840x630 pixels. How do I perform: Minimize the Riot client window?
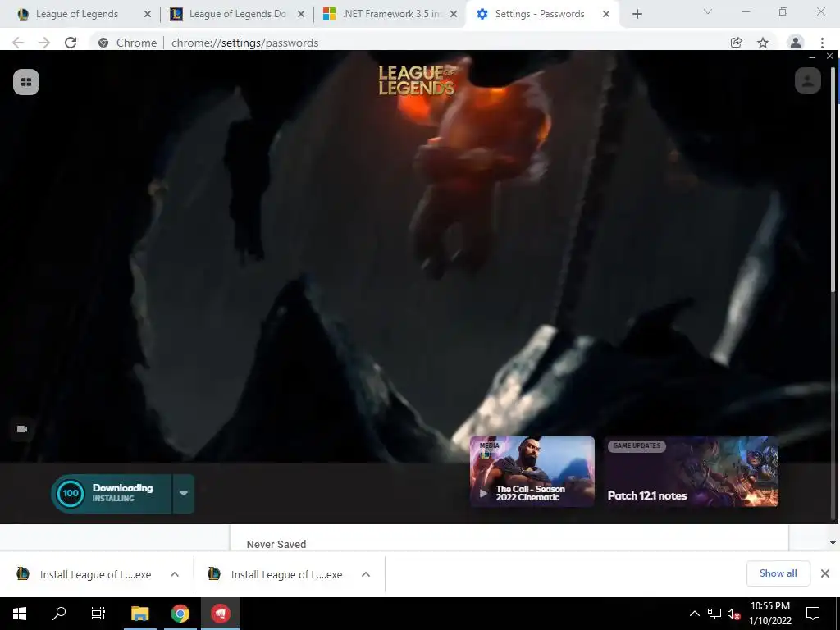pyautogui.click(x=812, y=57)
